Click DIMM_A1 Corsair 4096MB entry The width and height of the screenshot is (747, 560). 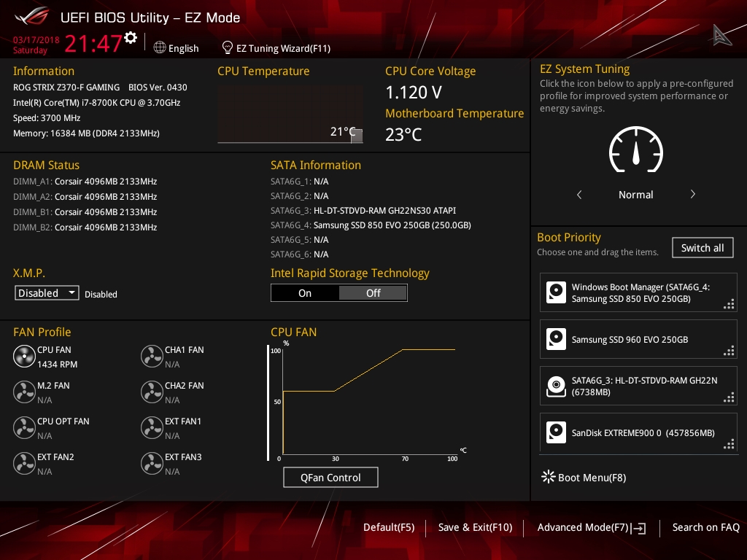(85, 182)
